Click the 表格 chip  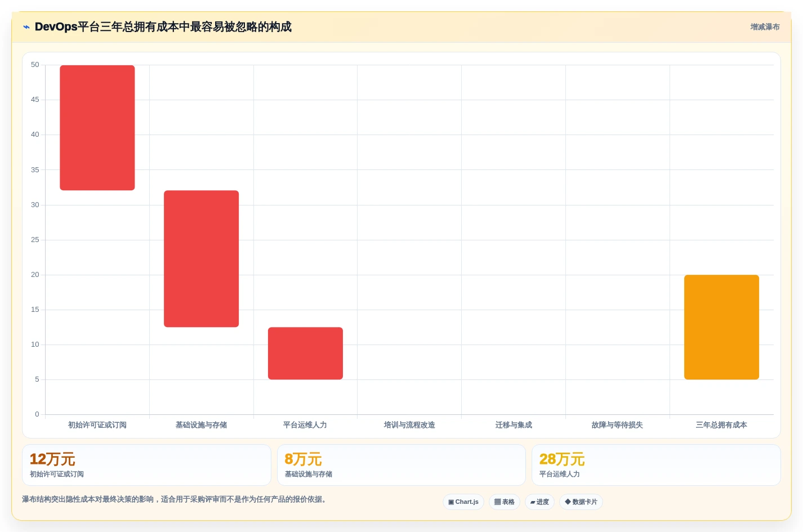[x=505, y=502]
